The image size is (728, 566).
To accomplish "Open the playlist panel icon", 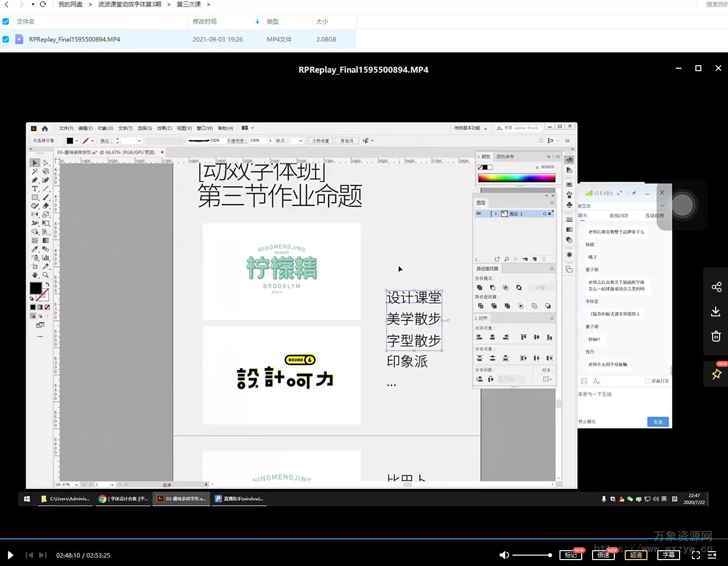I will 712,555.
